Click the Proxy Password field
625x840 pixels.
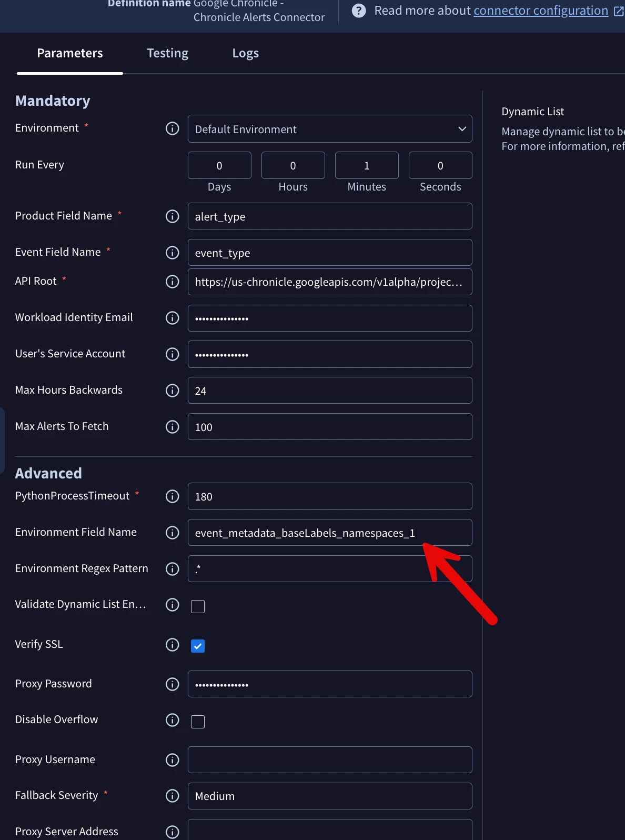[x=330, y=684]
